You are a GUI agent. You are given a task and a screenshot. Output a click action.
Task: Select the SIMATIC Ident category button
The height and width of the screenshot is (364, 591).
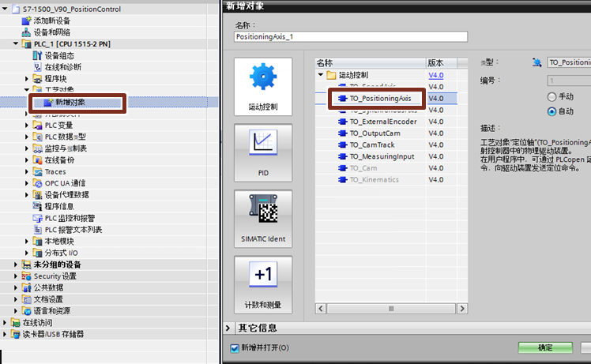tap(263, 219)
